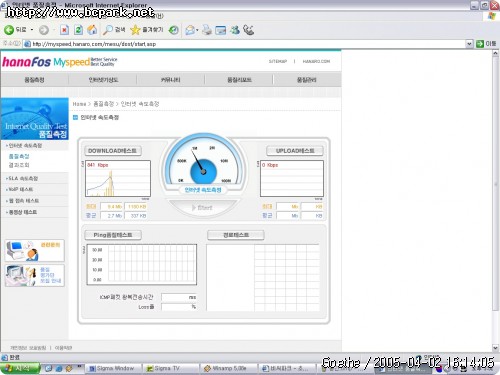
Task: Open the 이용약관 footer link
Action: 63,348
